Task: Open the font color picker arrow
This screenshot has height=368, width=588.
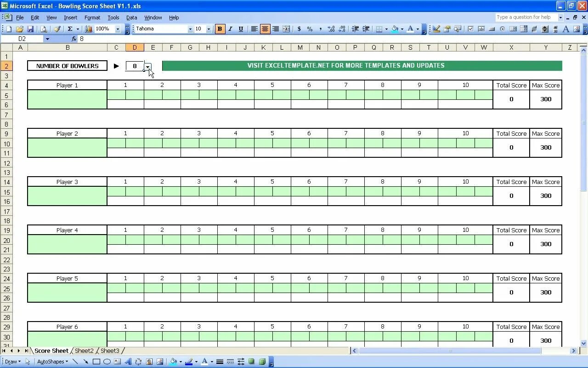Action: pos(417,29)
